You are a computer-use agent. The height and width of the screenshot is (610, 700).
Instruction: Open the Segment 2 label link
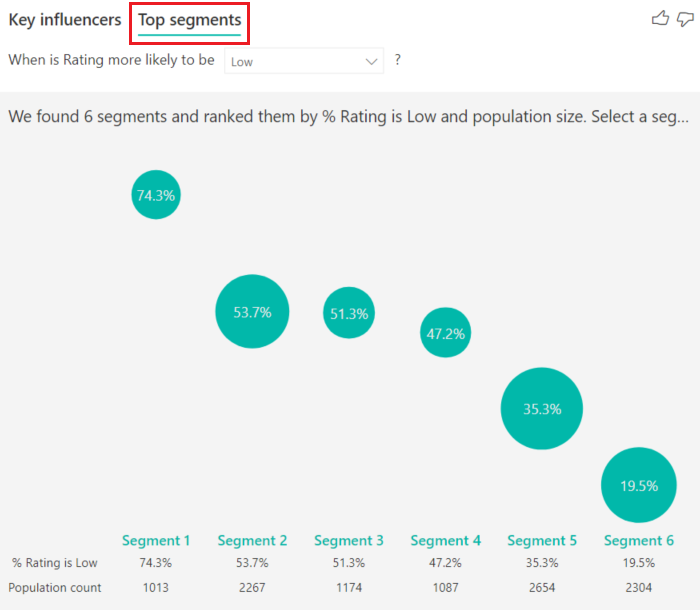click(x=252, y=541)
